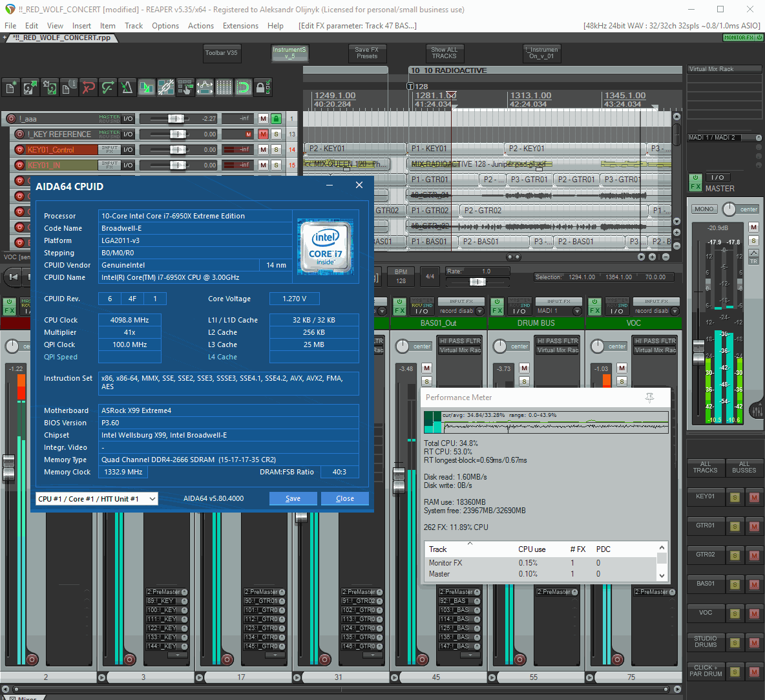The width and height of the screenshot is (765, 700).
Task: Arm record on KEY01_IN track
Action: click(x=19, y=165)
